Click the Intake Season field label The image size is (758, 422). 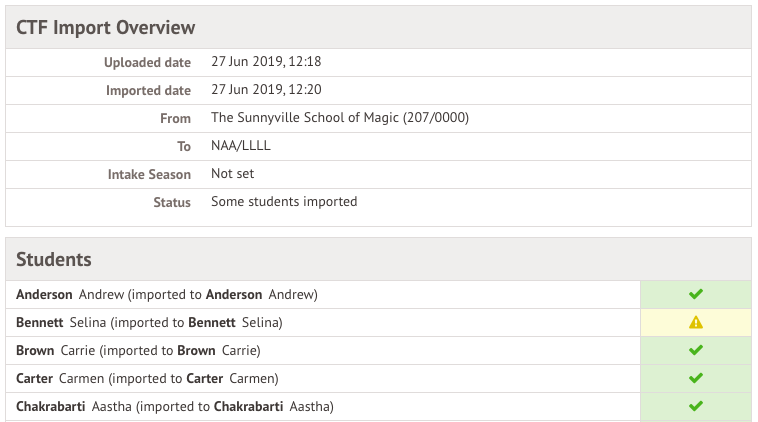pos(149,174)
